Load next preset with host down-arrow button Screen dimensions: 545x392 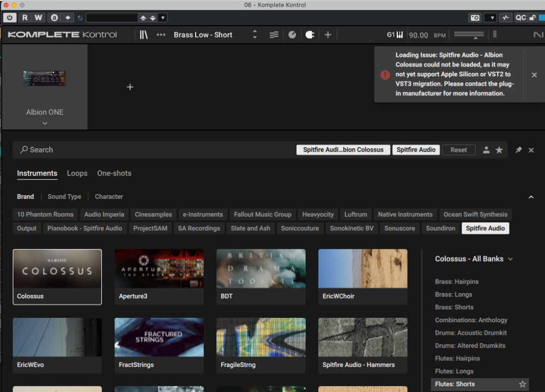coord(153,18)
